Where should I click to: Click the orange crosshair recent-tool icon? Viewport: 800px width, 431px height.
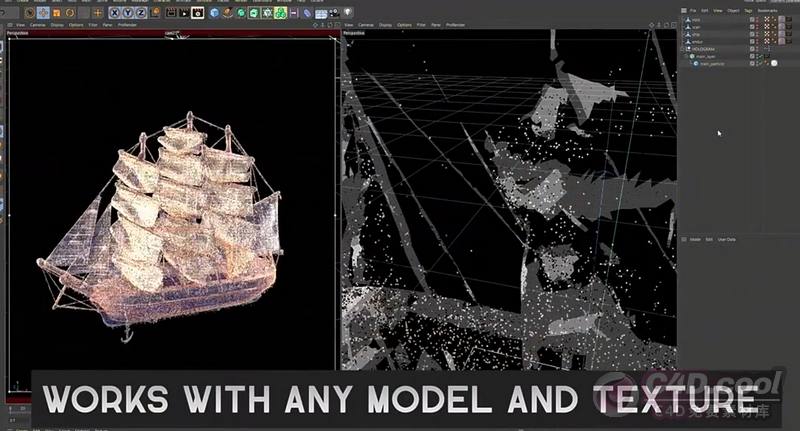click(x=97, y=12)
